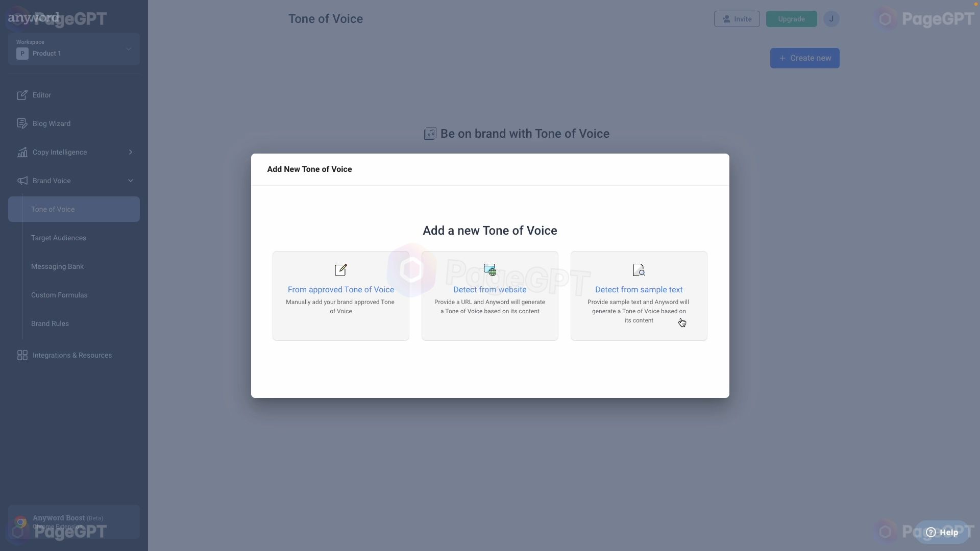Expand the Copy Intelligence sidebar section
This screenshot has width=980, height=551.
coord(131,152)
